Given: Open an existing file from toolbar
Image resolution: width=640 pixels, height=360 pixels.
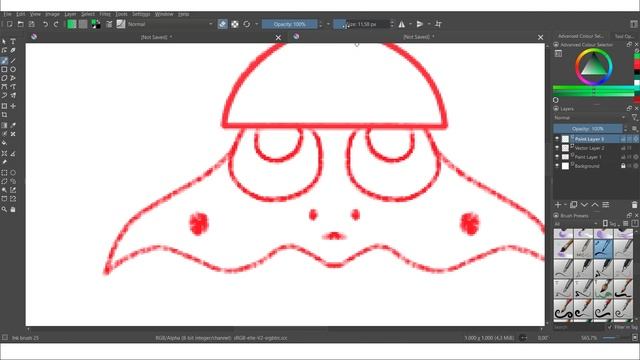Looking at the screenshot, I should 20,24.
